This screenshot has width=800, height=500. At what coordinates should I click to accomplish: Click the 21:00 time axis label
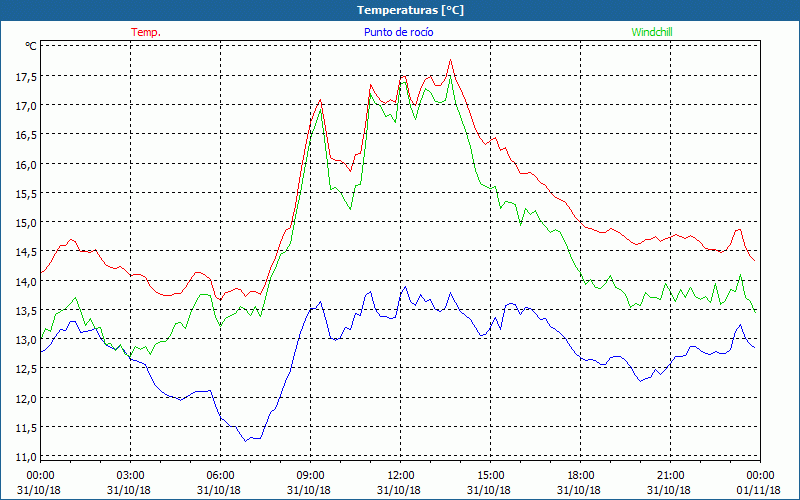point(670,476)
